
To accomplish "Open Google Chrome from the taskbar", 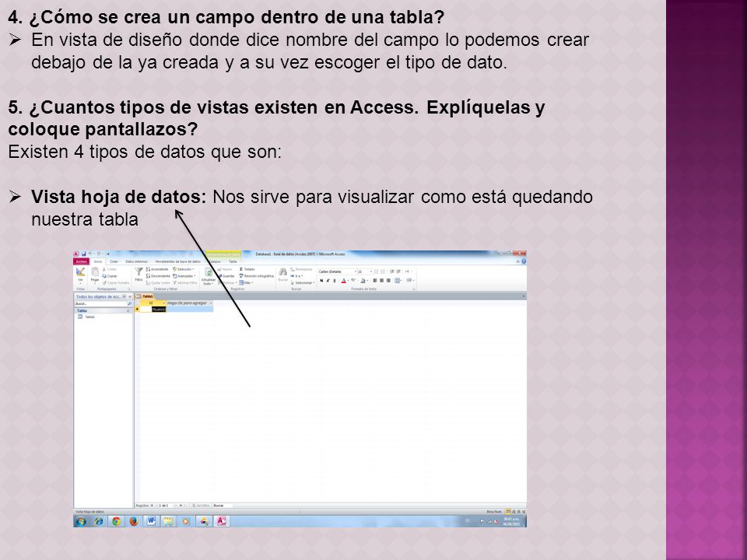I will point(116,521).
